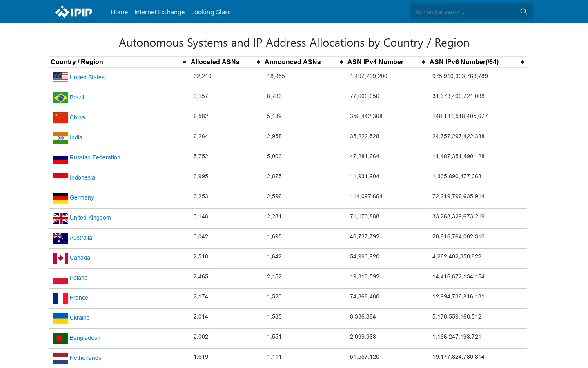Click the India flag icon
588x368 pixels.
61,138
